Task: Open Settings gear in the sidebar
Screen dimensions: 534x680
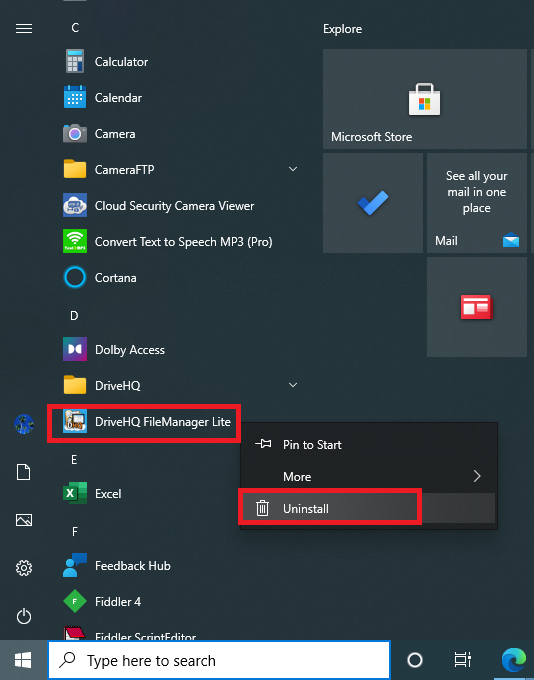Action: pyautogui.click(x=24, y=568)
